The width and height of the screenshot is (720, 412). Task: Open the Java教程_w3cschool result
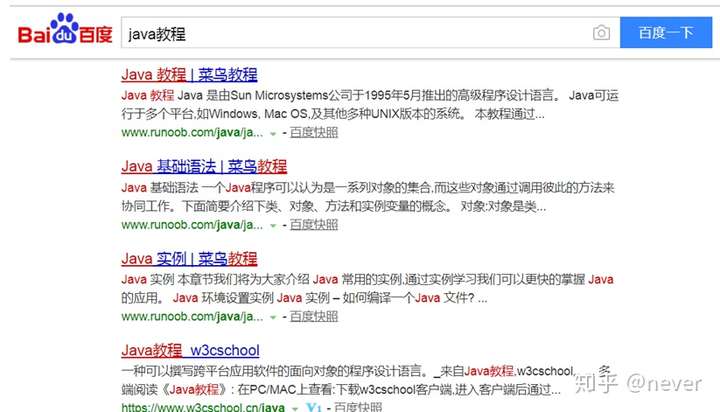(x=190, y=350)
